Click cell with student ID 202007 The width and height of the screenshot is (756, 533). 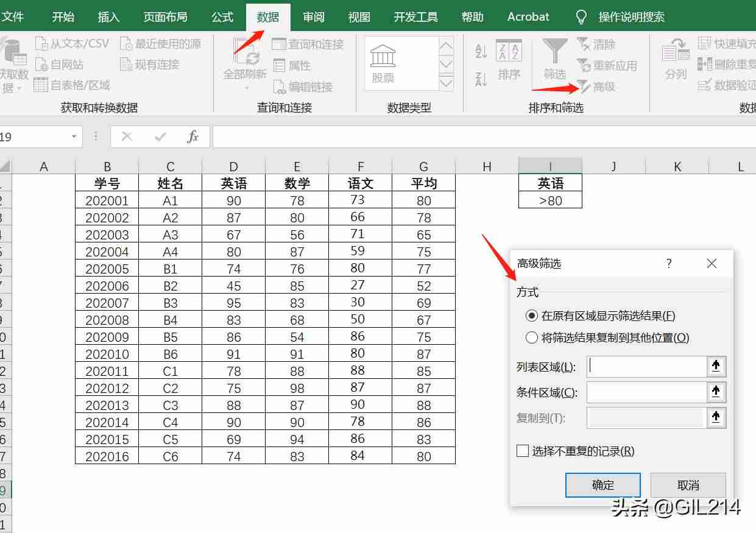pos(107,303)
